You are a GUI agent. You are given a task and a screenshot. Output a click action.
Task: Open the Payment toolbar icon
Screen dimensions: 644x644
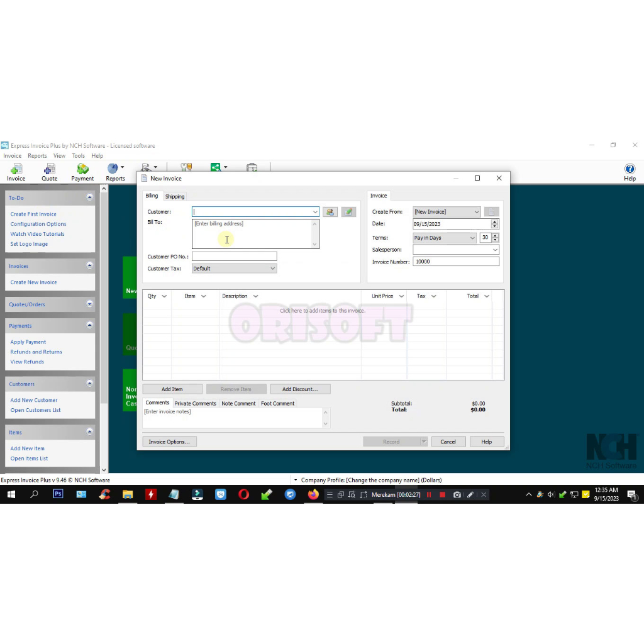click(82, 172)
